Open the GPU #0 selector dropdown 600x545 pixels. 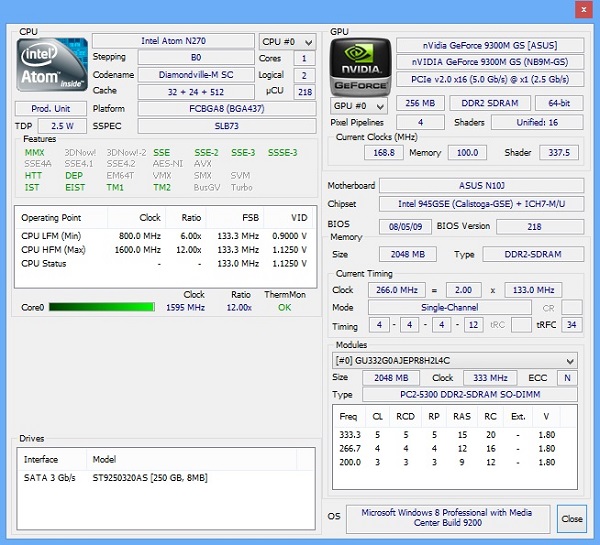coord(359,106)
